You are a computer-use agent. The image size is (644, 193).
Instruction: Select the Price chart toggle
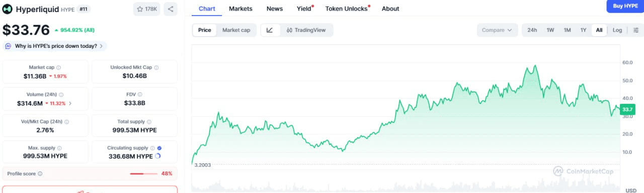point(205,30)
